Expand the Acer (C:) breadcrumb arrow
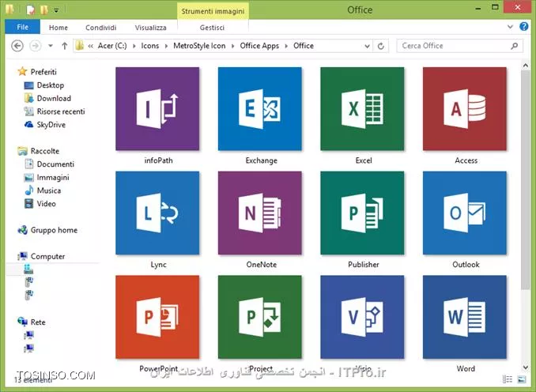Viewport: 536px width, 392px height. coord(134,46)
